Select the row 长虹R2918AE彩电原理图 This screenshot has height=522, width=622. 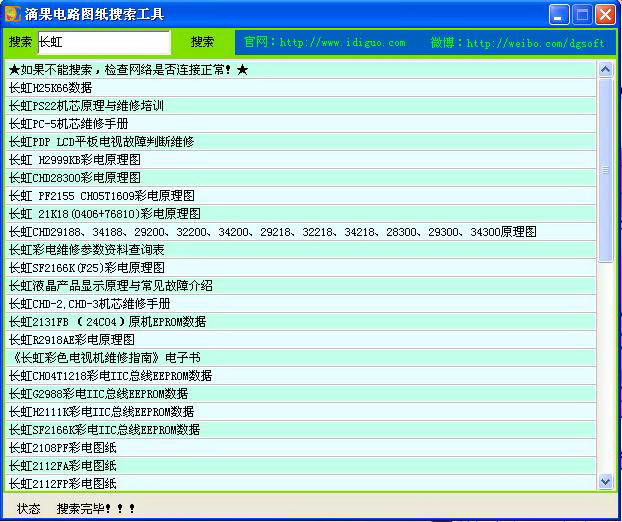(x=300, y=340)
